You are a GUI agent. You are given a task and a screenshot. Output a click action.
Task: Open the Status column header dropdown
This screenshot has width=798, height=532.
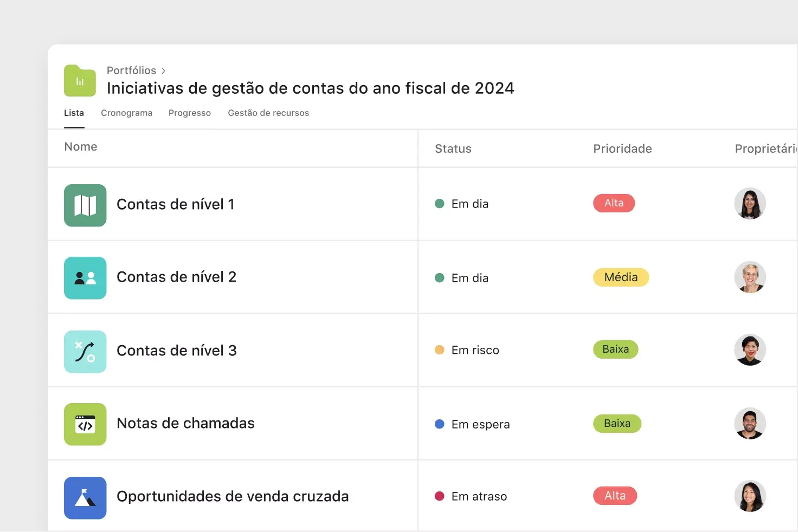click(453, 148)
